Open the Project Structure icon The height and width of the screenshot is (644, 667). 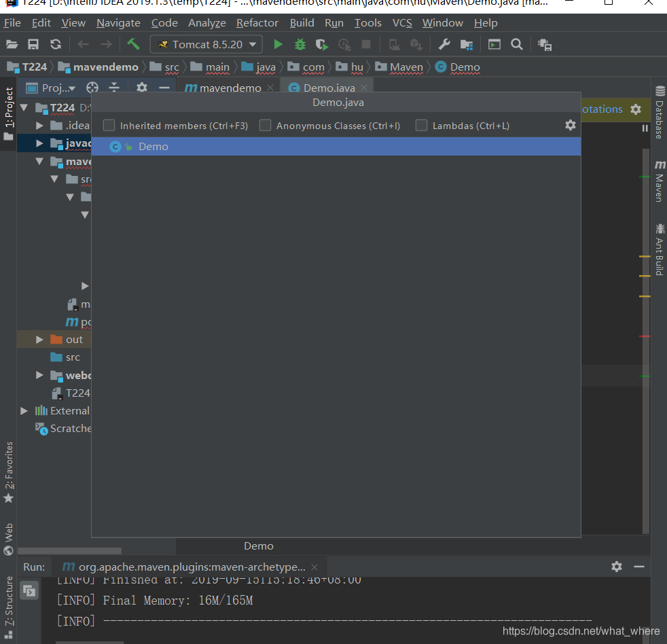click(x=467, y=44)
